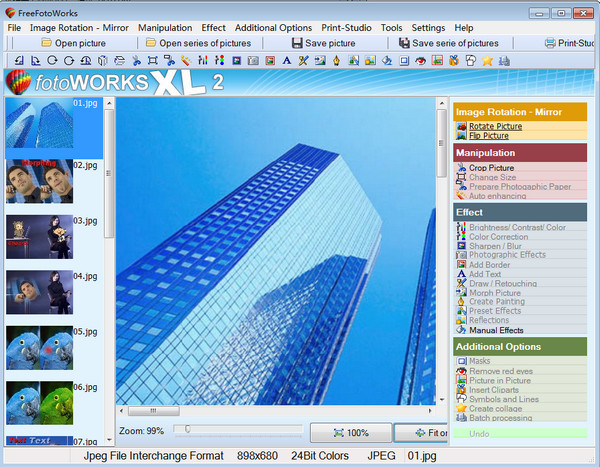Click the red eye removal toolbar icon

tap(421, 61)
